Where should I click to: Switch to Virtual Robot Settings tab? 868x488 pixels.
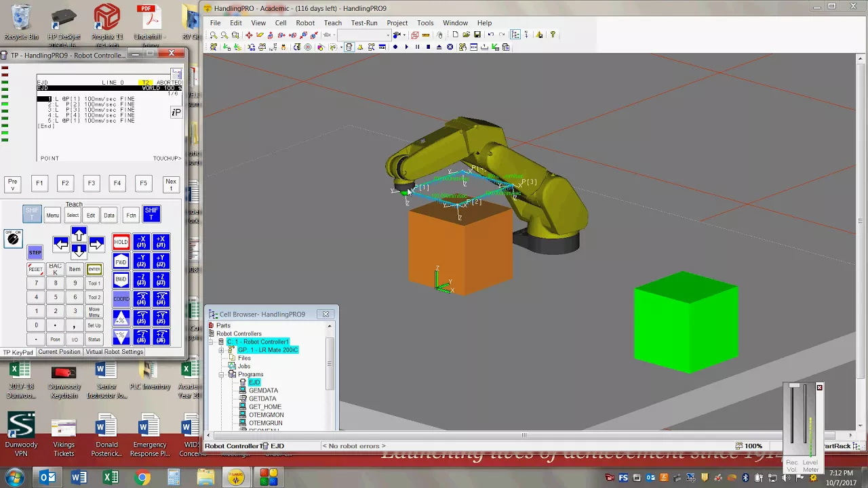tap(115, 352)
